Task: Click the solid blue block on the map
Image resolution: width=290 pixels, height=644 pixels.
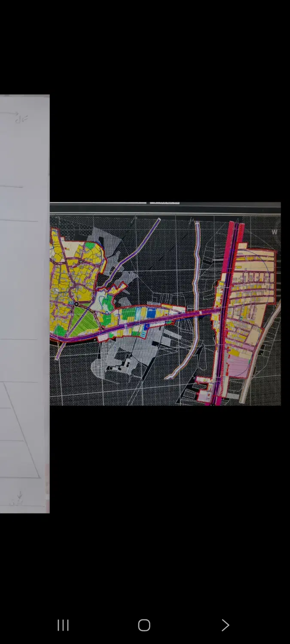Action: (151, 313)
